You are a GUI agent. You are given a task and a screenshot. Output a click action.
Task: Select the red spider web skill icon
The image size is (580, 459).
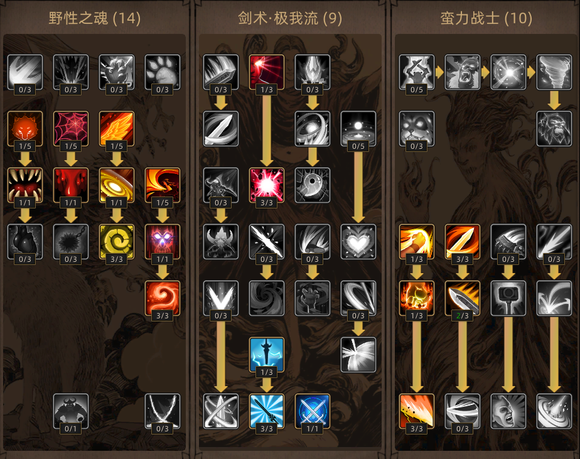point(71,129)
